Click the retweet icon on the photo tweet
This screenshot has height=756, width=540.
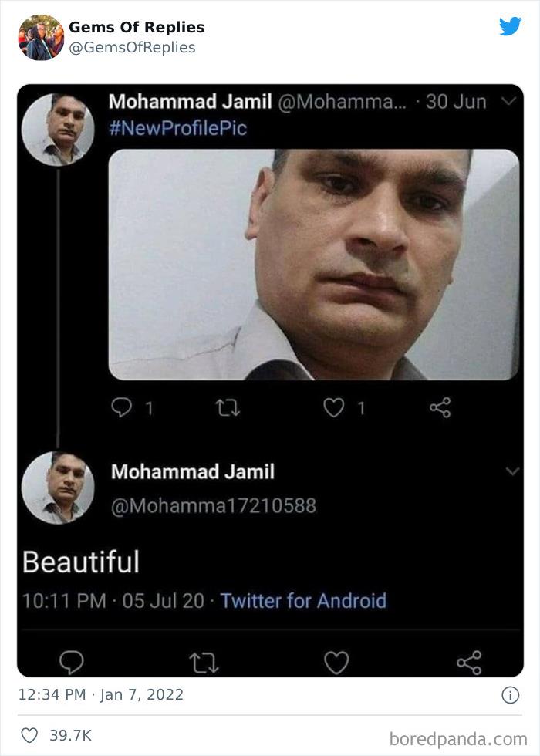tap(228, 408)
